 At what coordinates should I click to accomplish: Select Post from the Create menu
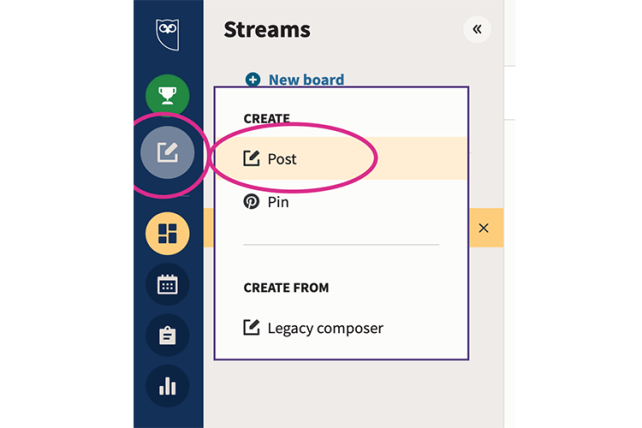(x=282, y=159)
